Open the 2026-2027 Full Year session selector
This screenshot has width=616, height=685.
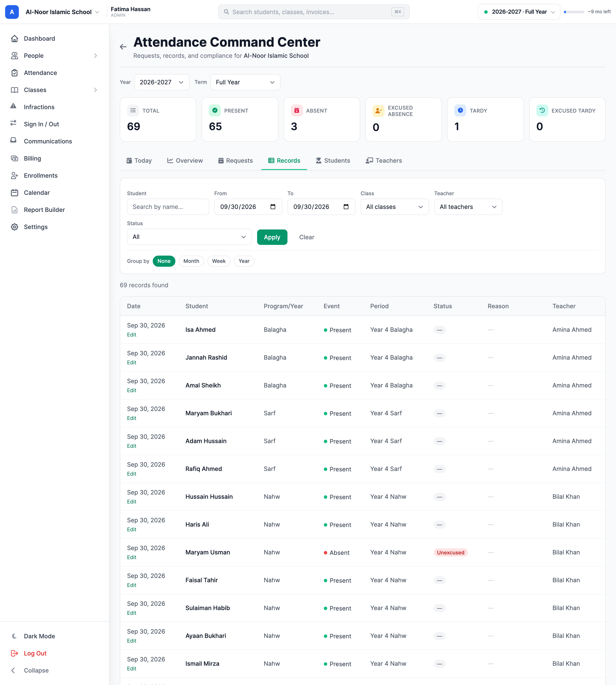[519, 12]
